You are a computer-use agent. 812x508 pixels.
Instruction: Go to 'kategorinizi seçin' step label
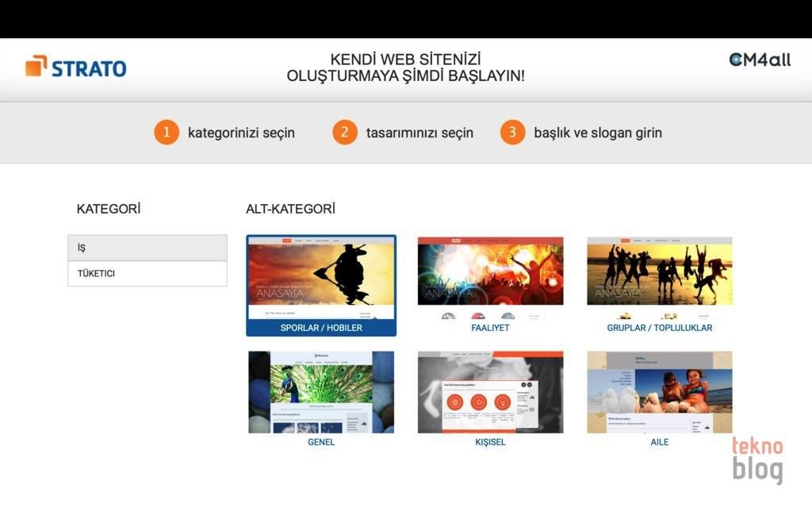[x=241, y=133]
